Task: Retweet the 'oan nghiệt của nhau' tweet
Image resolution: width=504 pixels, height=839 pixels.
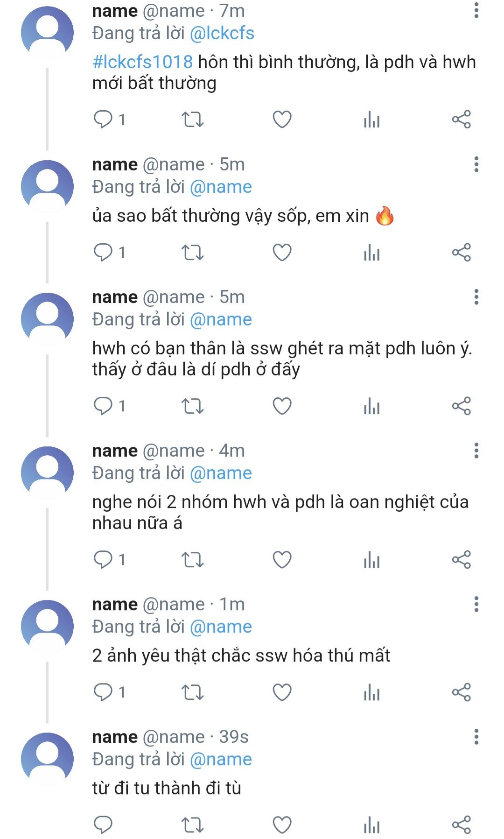Action: click(x=192, y=559)
